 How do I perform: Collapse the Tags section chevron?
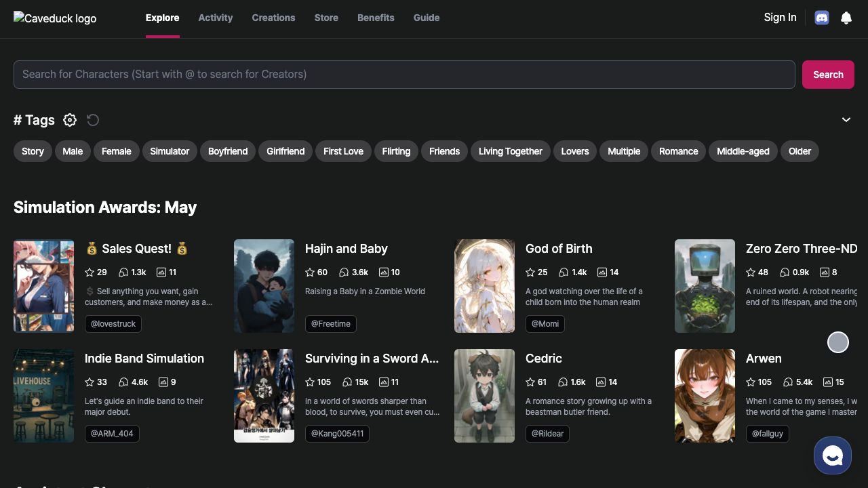coord(846,120)
